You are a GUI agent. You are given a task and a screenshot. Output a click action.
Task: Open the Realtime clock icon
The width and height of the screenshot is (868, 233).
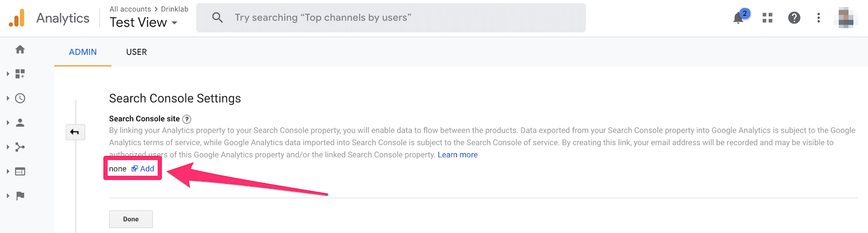(x=20, y=98)
